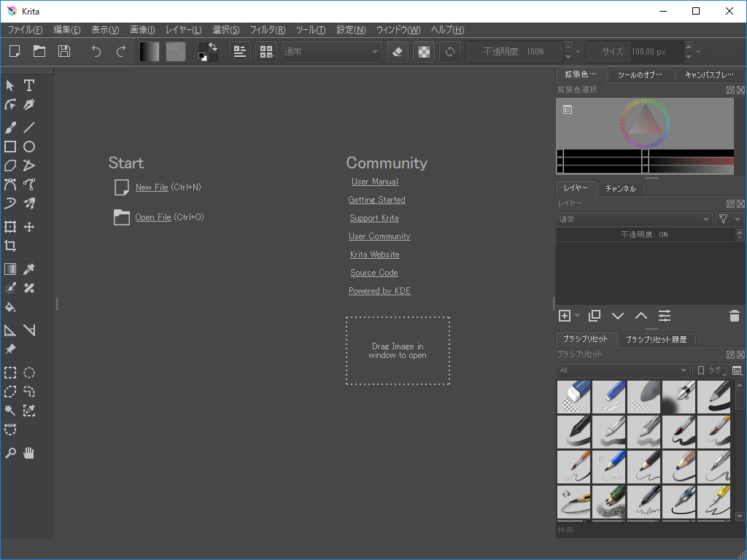
Task: Select the Text tool in toolbox
Action: [x=29, y=86]
